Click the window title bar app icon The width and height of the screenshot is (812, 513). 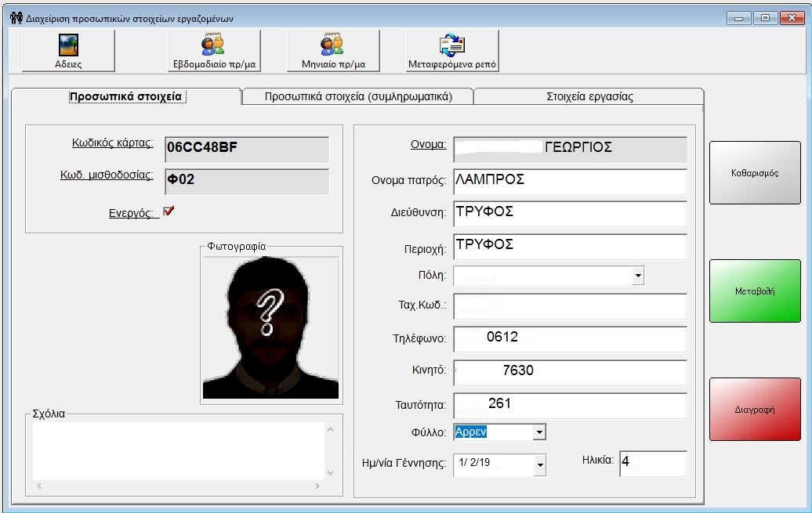(16, 18)
